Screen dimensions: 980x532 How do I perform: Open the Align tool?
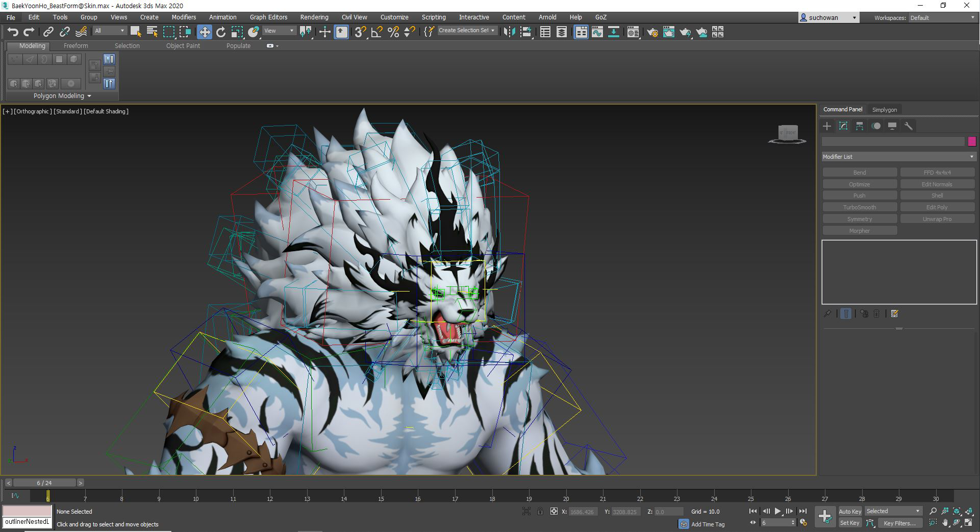526,32
